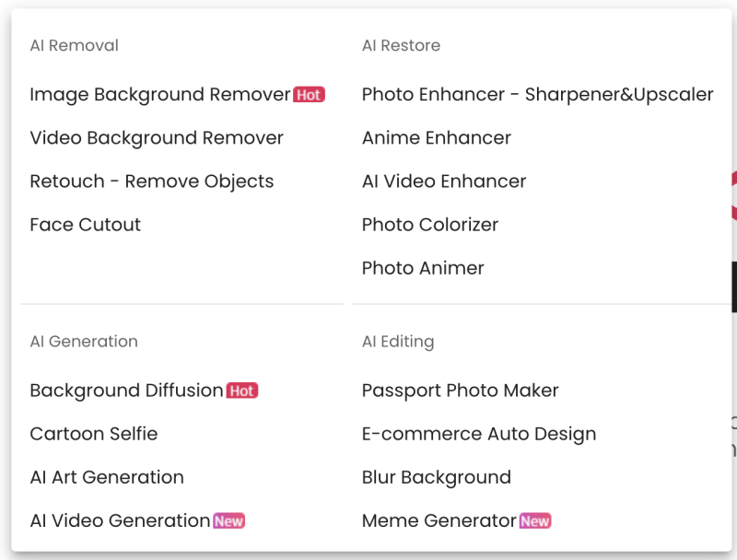
Task: Choose AI Art Generation
Action: pos(107,477)
